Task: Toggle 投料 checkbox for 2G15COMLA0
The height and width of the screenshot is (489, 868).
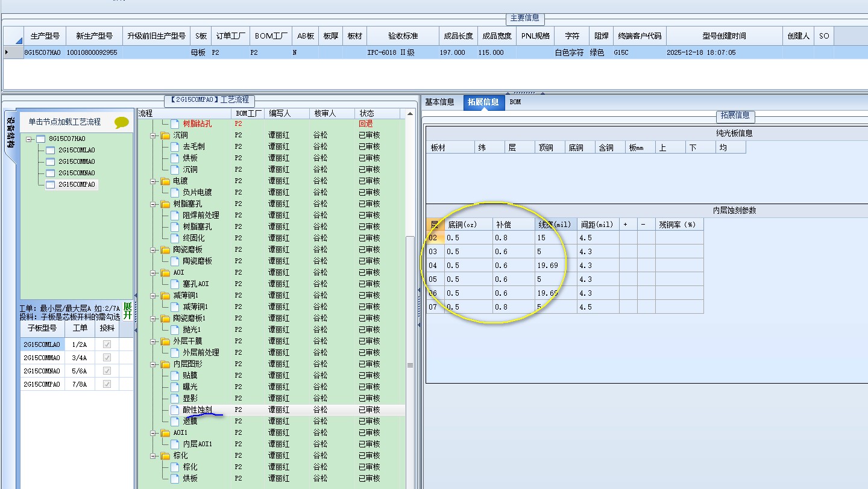Action: click(x=107, y=344)
